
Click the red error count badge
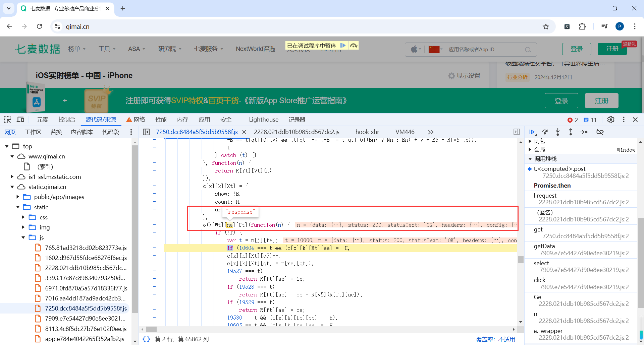click(x=573, y=120)
